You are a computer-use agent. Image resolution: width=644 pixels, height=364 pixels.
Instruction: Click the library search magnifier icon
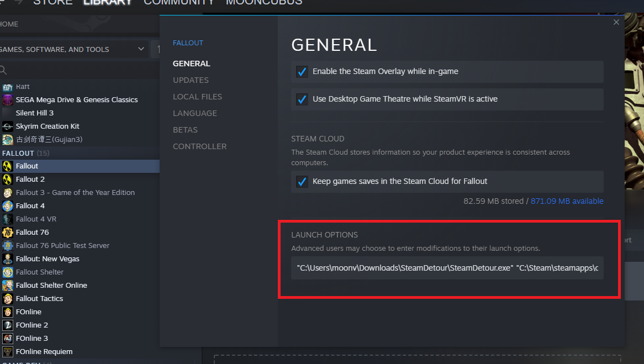click(3, 70)
